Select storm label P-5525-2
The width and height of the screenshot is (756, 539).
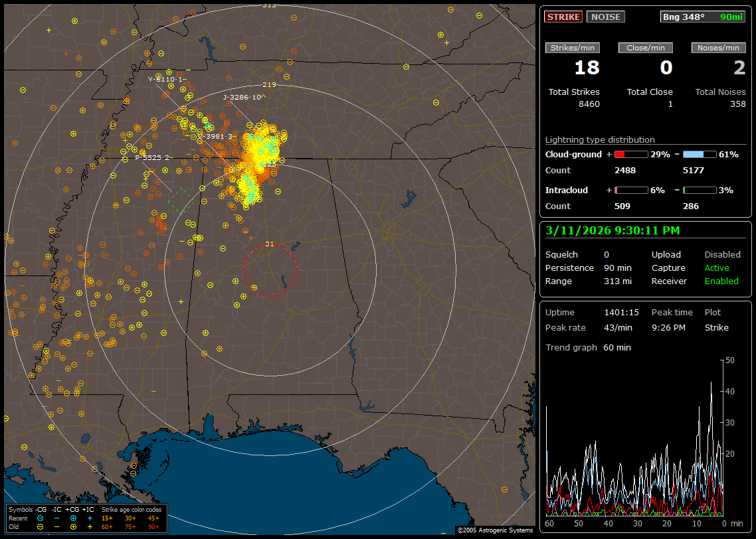click(153, 157)
